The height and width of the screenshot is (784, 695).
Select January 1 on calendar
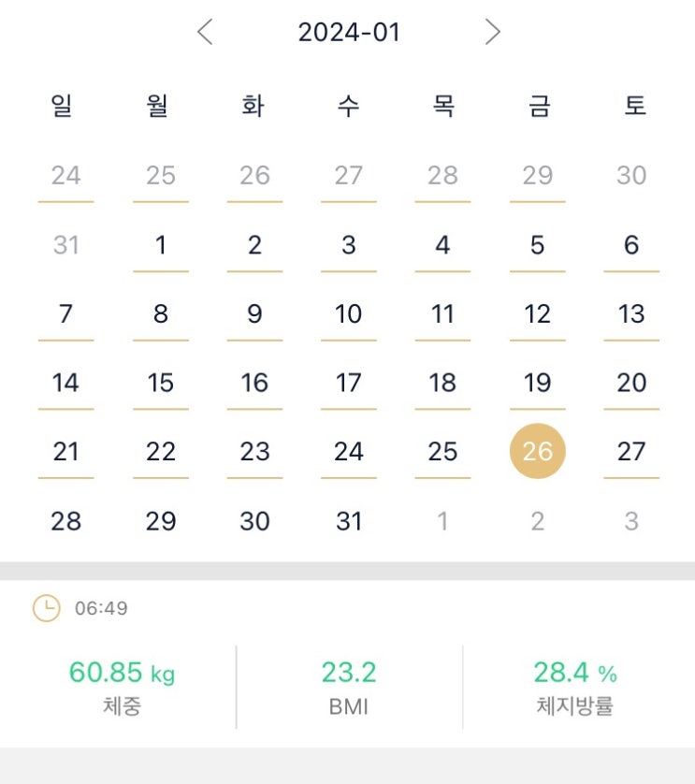(161, 245)
